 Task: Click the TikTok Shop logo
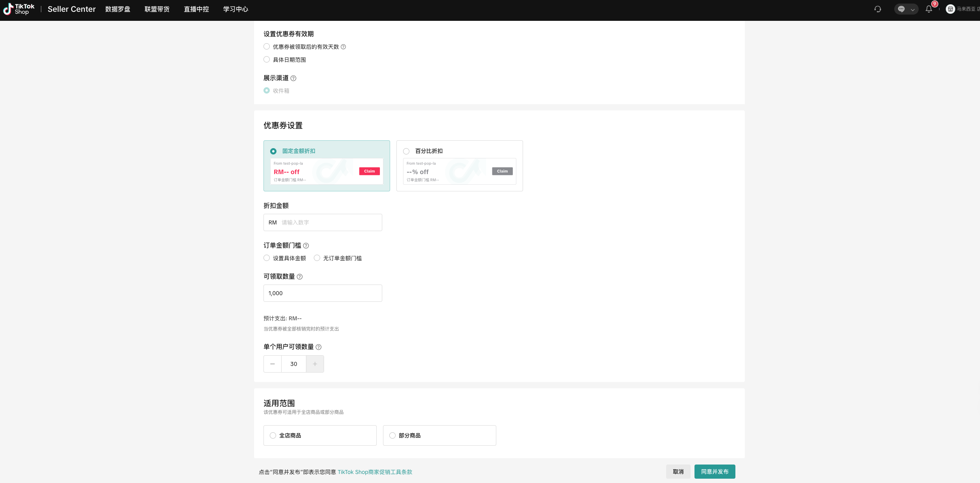point(18,9)
